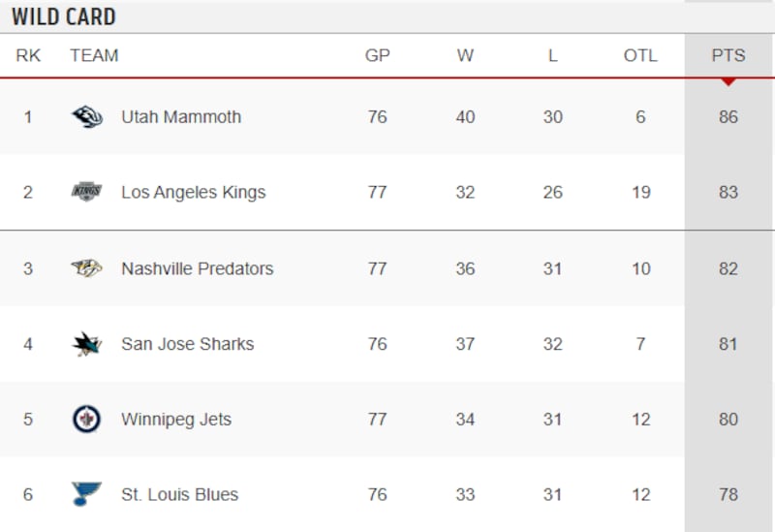Click the TEAM column header

coord(94,56)
